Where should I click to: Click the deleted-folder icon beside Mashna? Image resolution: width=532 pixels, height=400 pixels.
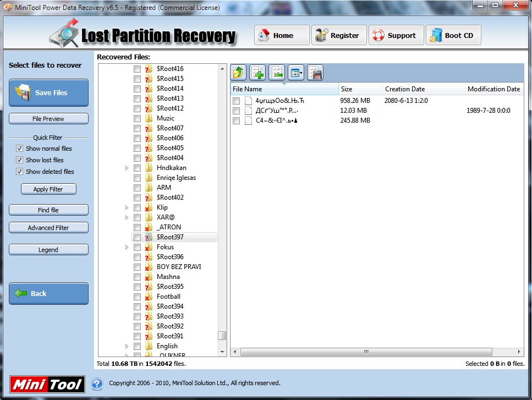pyautogui.click(x=149, y=277)
